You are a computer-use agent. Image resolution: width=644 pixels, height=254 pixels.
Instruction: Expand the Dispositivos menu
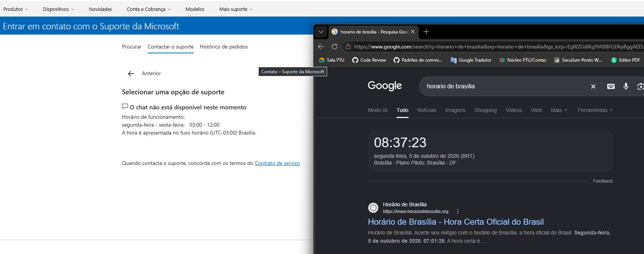point(59,9)
